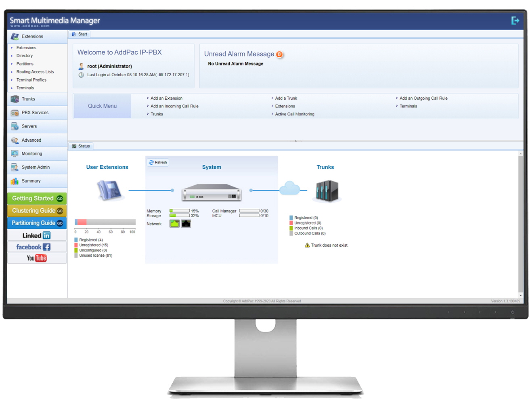
Task: Open the unread alarm count badge
Action: (279, 55)
